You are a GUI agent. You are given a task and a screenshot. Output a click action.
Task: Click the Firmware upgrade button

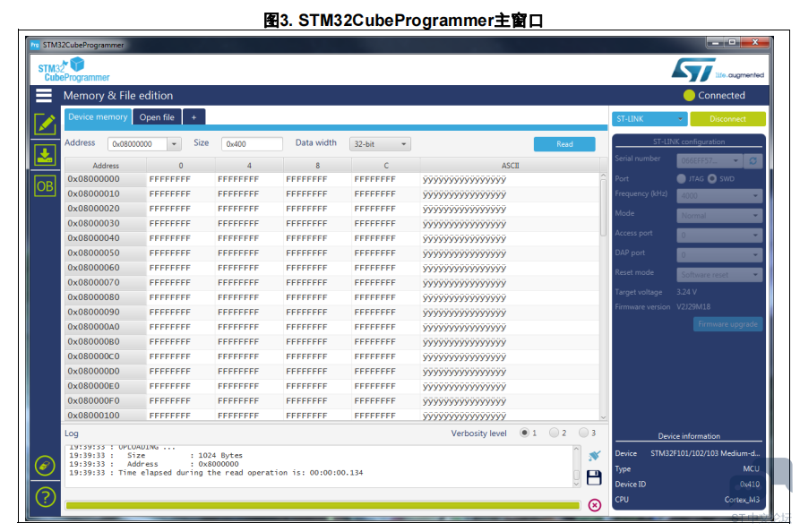click(727, 324)
